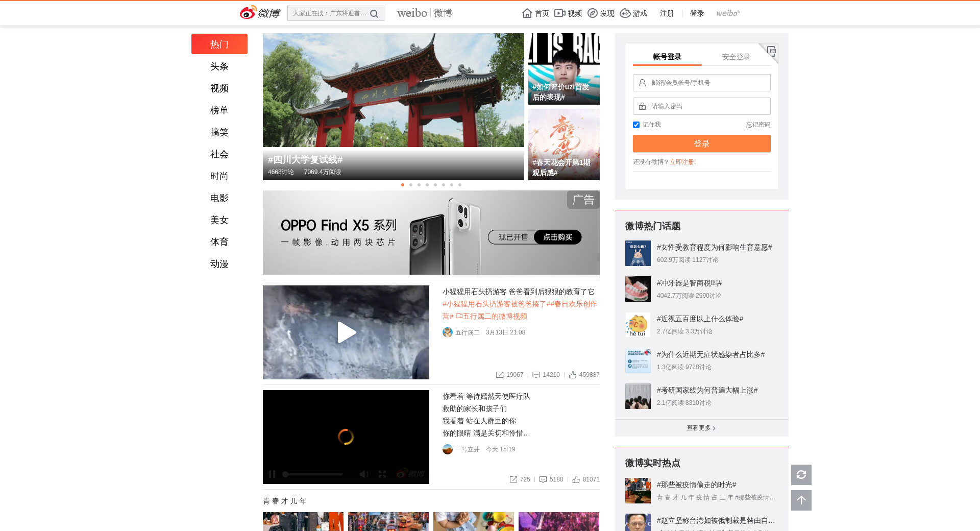Mute the video with the volume icon
The width and height of the screenshot is (980, 531).
(363, 474)
